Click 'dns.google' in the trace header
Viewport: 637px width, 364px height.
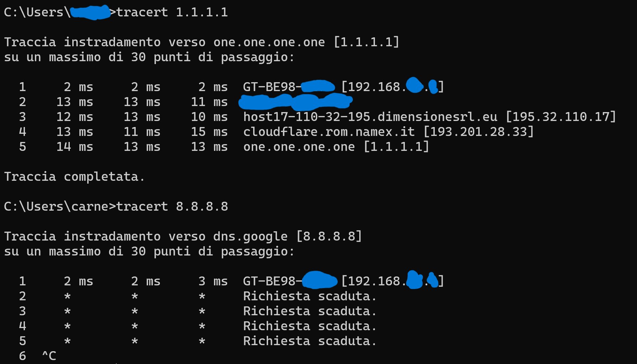click(250, 237)
